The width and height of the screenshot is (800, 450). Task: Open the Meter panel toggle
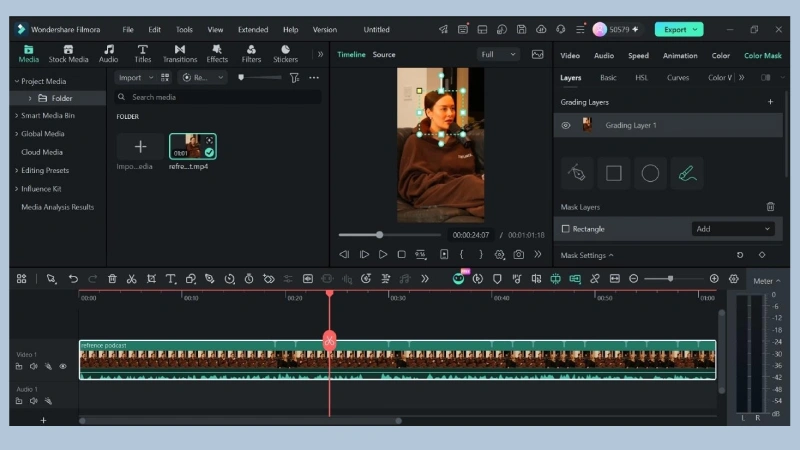tap(766, 281)
